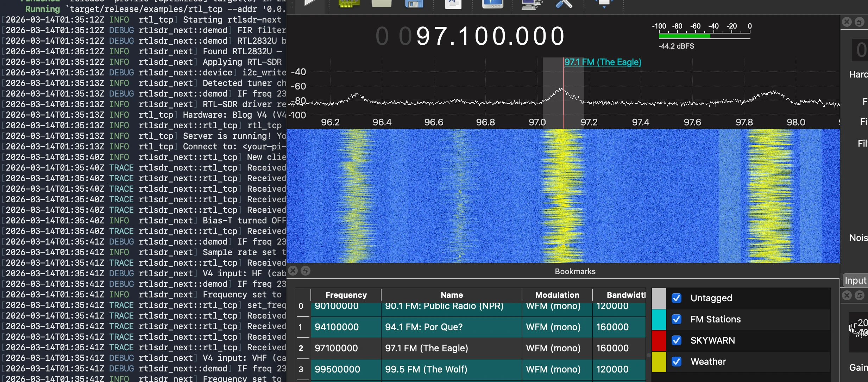Open the bookmarks document icon in toolbar
This screenshot has height=382, width=868.
point(453,5)
